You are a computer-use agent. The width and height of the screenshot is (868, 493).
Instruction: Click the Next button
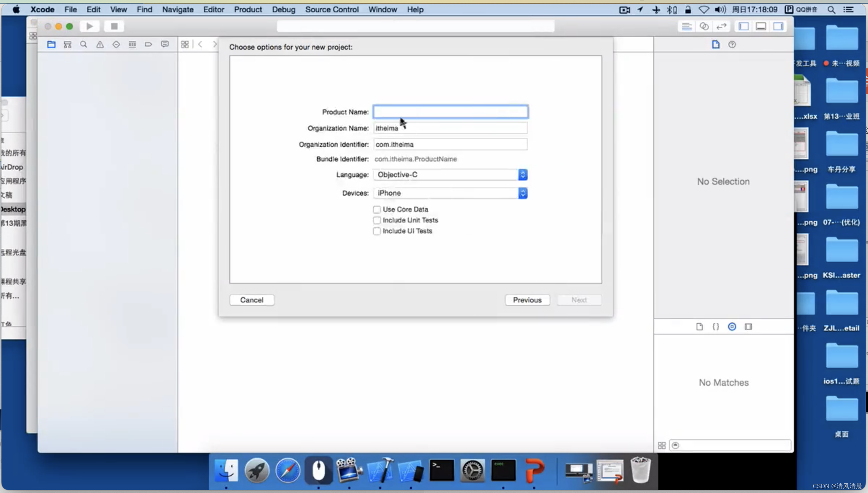click(579, 300)
